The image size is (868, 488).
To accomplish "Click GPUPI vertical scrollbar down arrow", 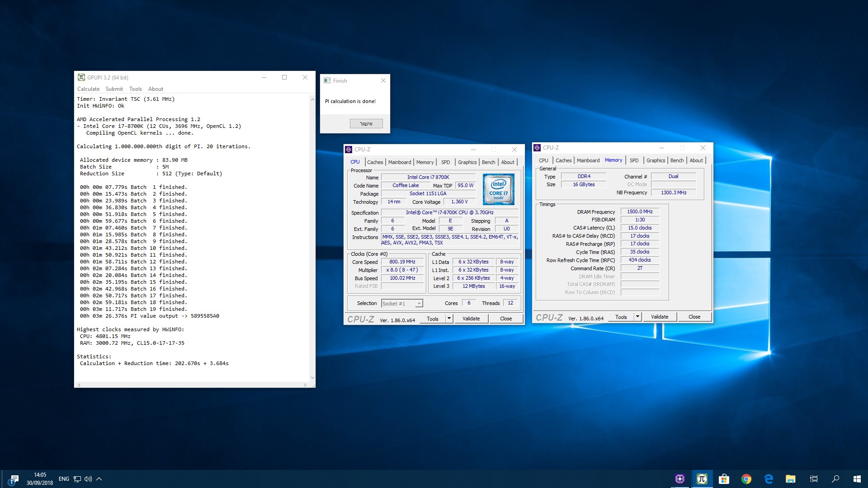I will tap(312, 378).
